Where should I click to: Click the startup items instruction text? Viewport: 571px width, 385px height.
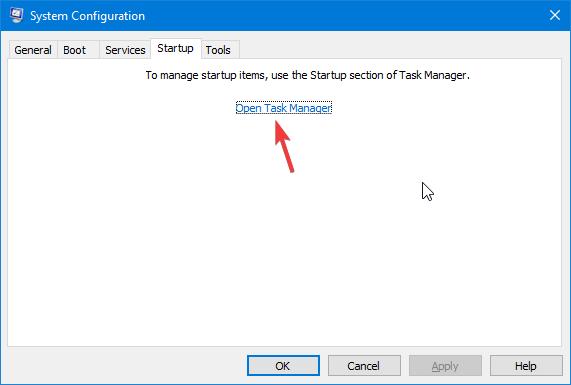pos(308,75)
